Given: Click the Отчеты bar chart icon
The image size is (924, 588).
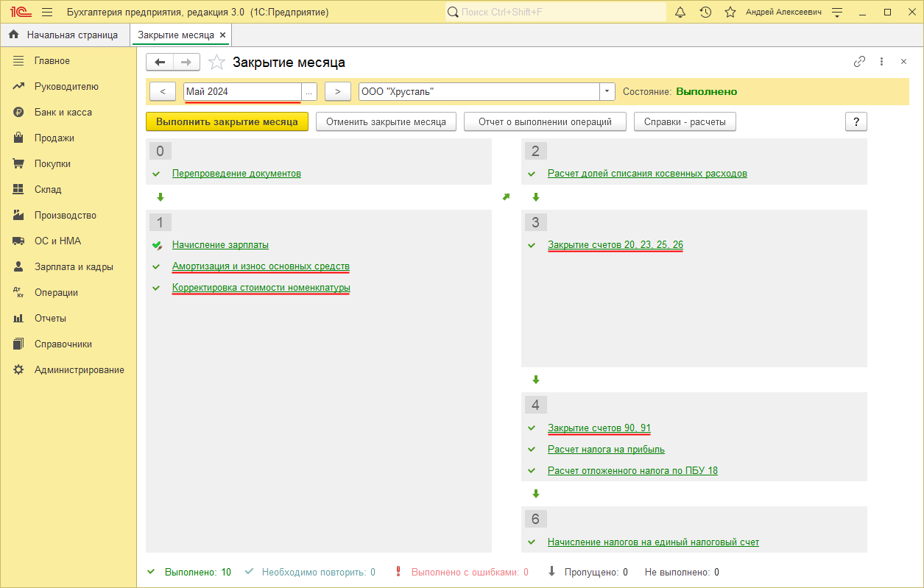Looking at the screenshot, I should [x=19, y=319].
